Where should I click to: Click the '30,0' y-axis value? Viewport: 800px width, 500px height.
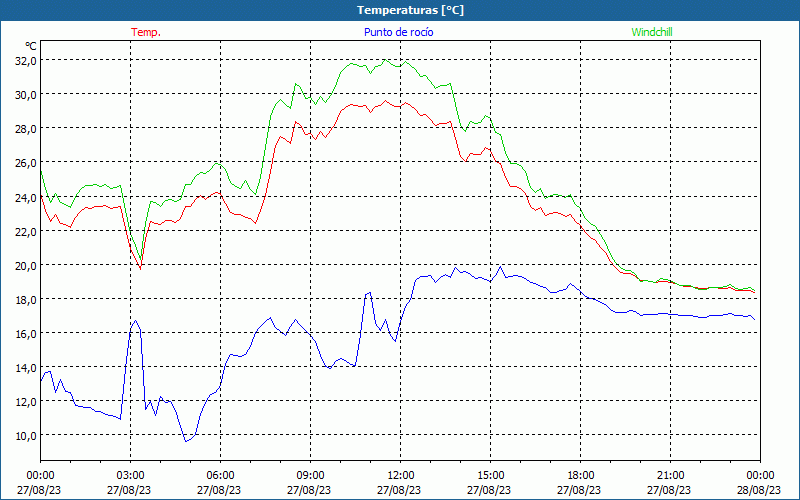[x=26, y=94]
